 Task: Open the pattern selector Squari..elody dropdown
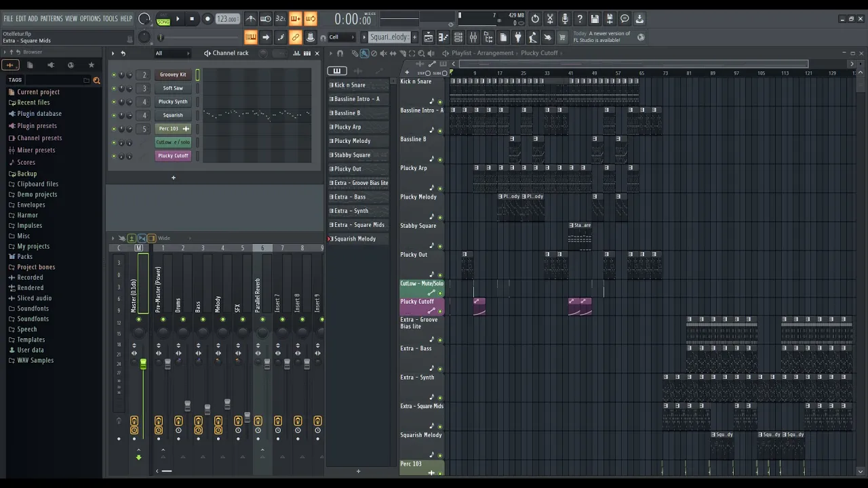pyautogui.click(x=389, y=37)
